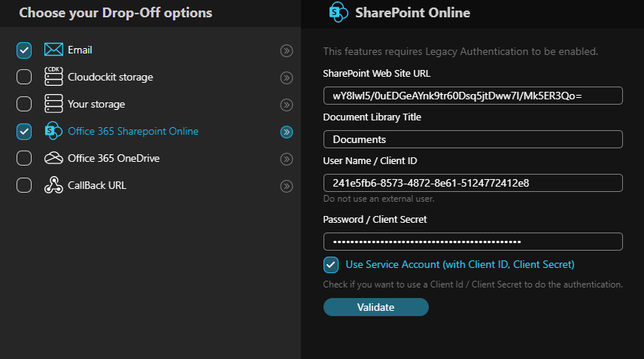Image resolution: width=644 pixels, height=359 pixels.
Task: Click the Your storage server icon
Action: (53, 104)
